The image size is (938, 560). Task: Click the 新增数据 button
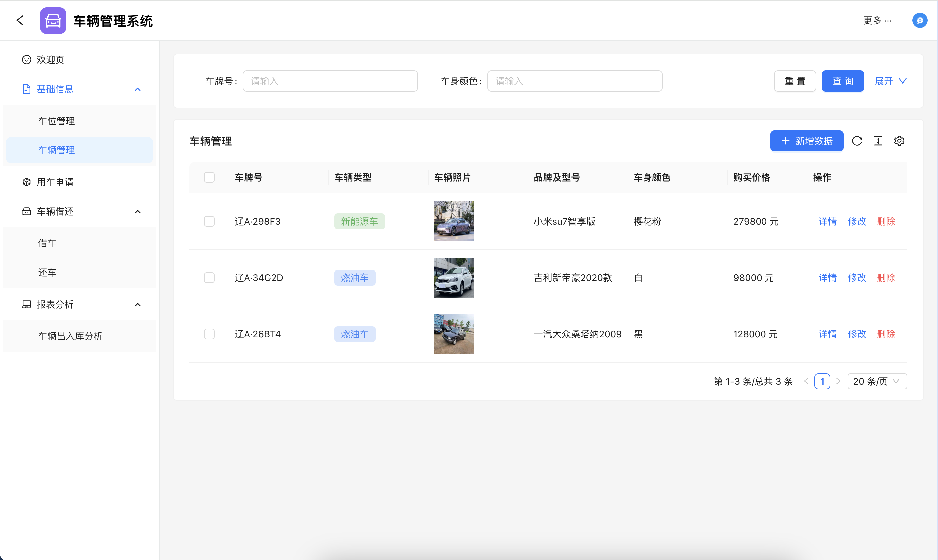[807, 141]
